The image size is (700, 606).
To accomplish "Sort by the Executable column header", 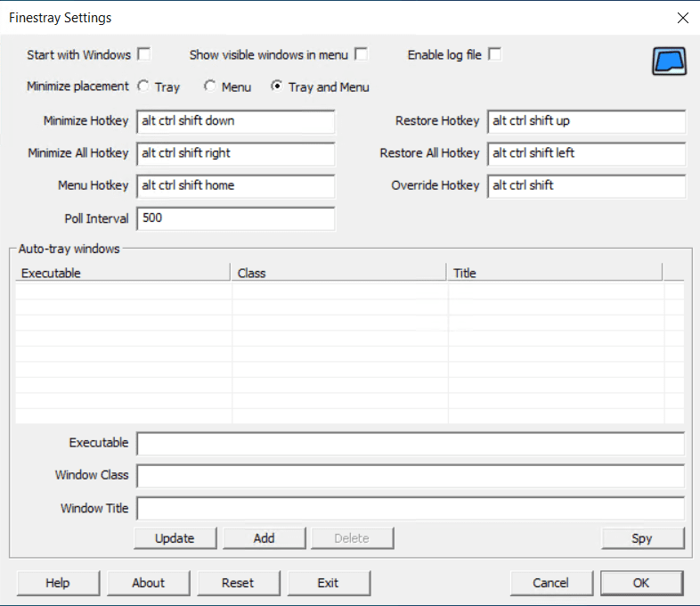I will [123, 273].
